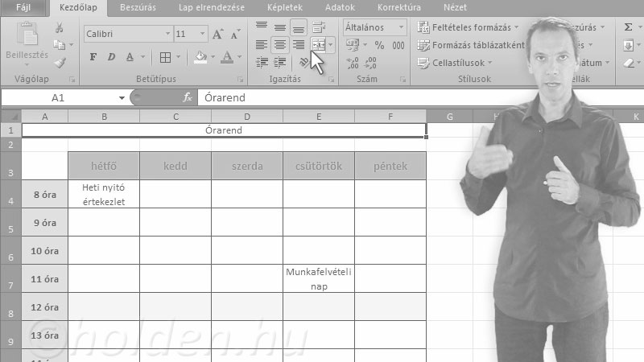Click AutoSum sigma icon
This screenshot has width=644, height=362.
pos(629,27)
